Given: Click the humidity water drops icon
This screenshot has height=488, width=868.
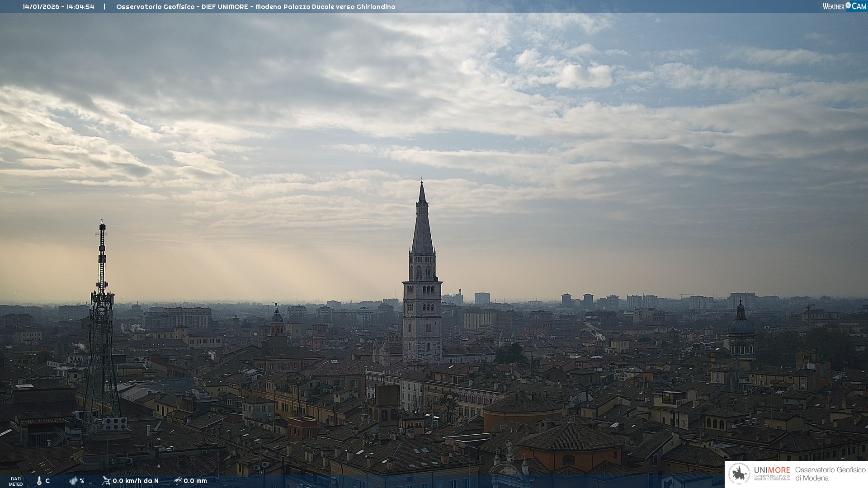Looking at the screenshot, I should (73, 481).
